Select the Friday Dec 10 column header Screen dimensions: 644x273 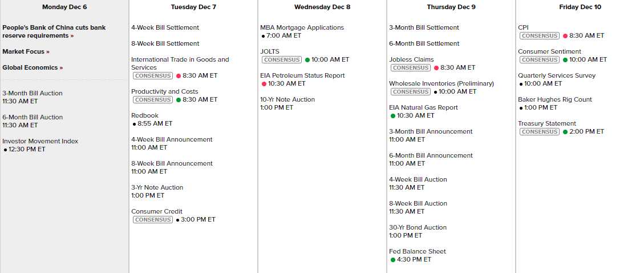click(x=580, y=7)
